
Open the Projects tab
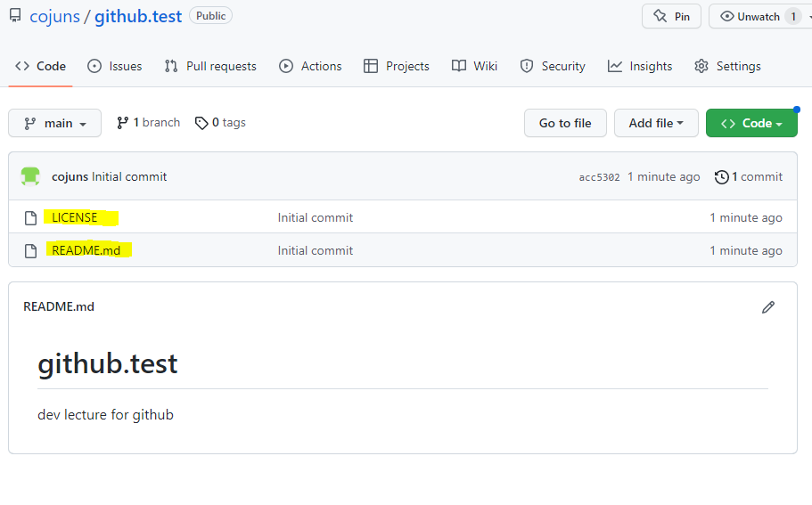[396, 66]
